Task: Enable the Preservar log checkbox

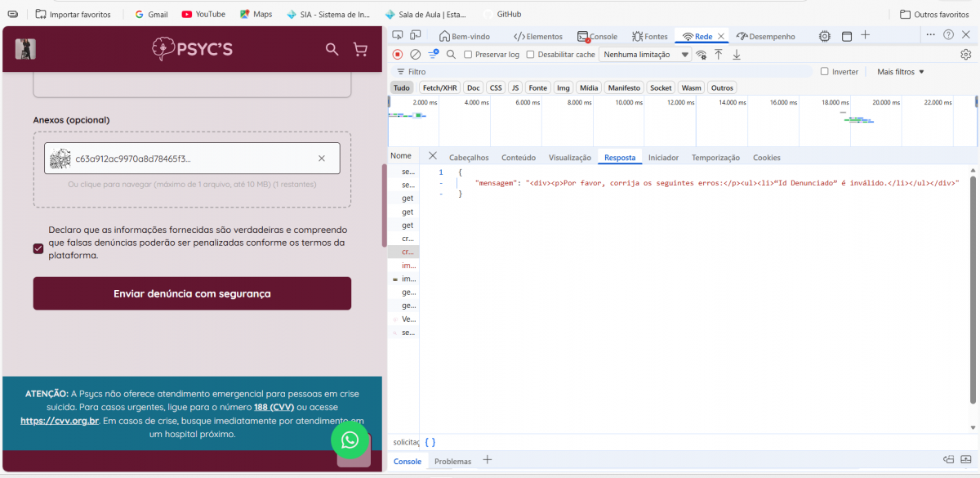Action: [x=468, y=55]
